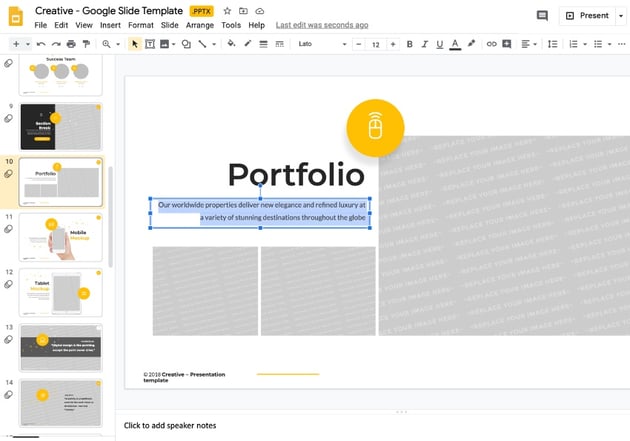630x441 pixels.
Task: Choose the fill color bucket tool
Action: pos(231,44)
